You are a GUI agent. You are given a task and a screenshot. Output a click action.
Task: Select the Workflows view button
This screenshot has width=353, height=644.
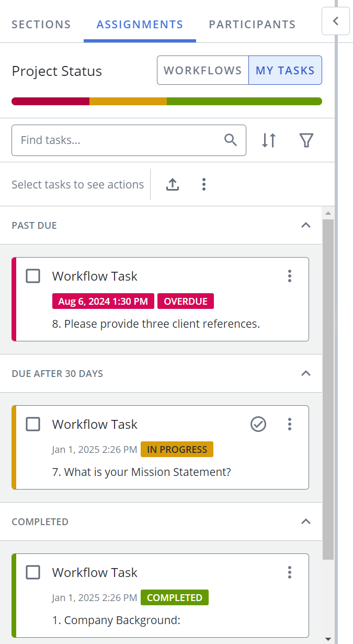[x=203, y=70]
